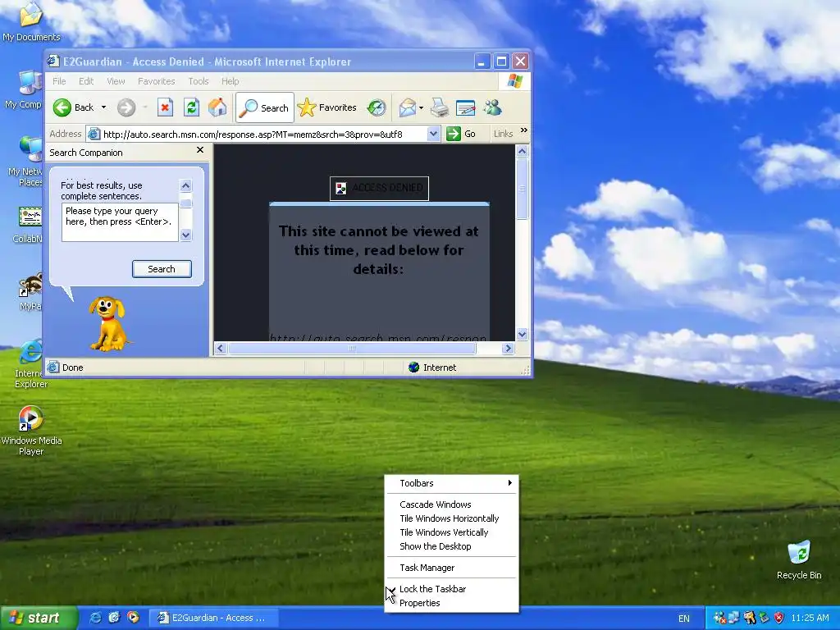Viewport: 840px width, 630px height.
Task: Click the Forward arrow icon
Action: pos(126,107)
